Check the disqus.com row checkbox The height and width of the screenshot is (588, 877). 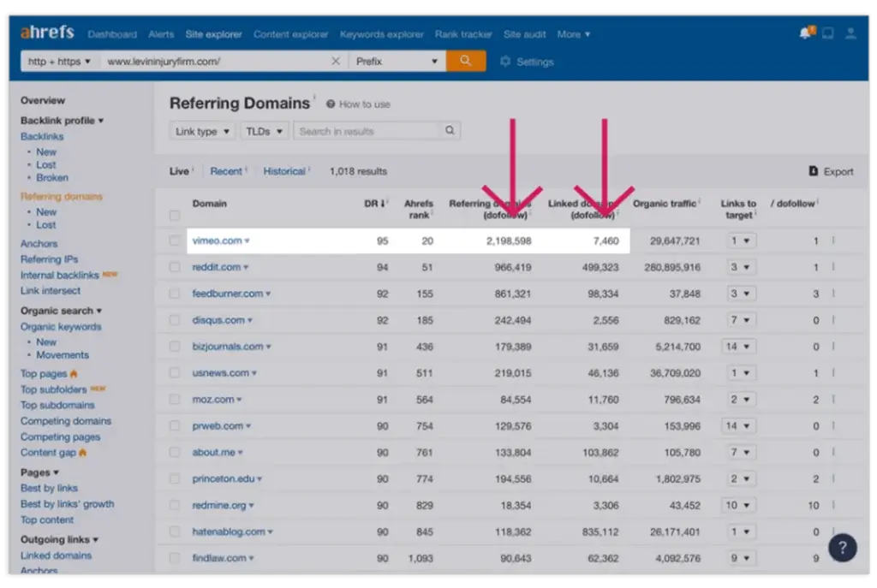(175, 320)
